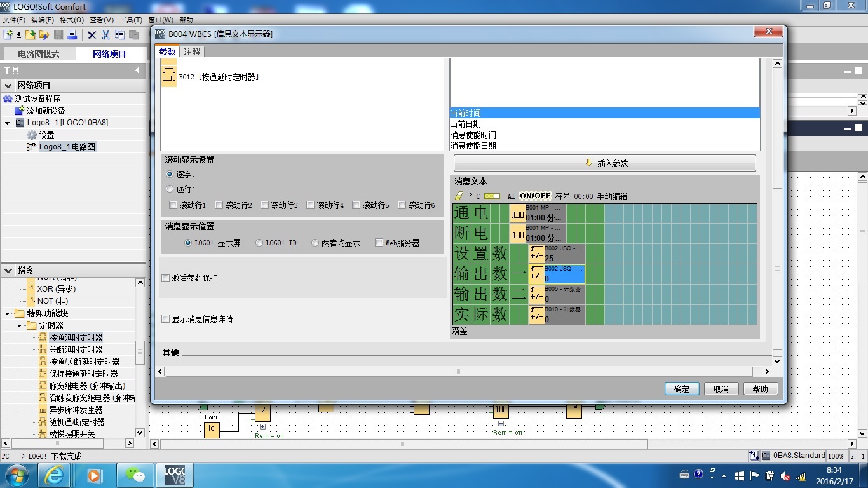Viewport: 868px width, 488px height.
Task: Open the media player taskbar icon
Action: click(x=94, y=475)
